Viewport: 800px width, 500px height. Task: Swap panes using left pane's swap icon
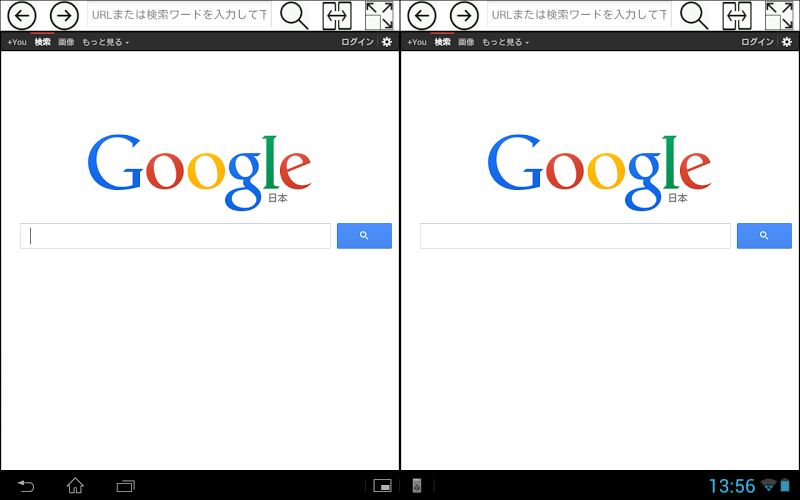pos(337,15)
